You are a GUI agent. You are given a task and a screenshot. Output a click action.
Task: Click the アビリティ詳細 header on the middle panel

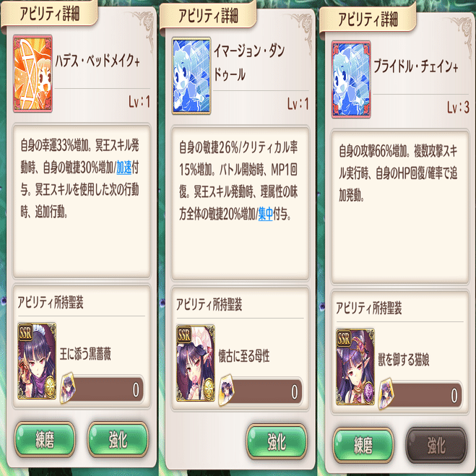[x=208, y=15]
